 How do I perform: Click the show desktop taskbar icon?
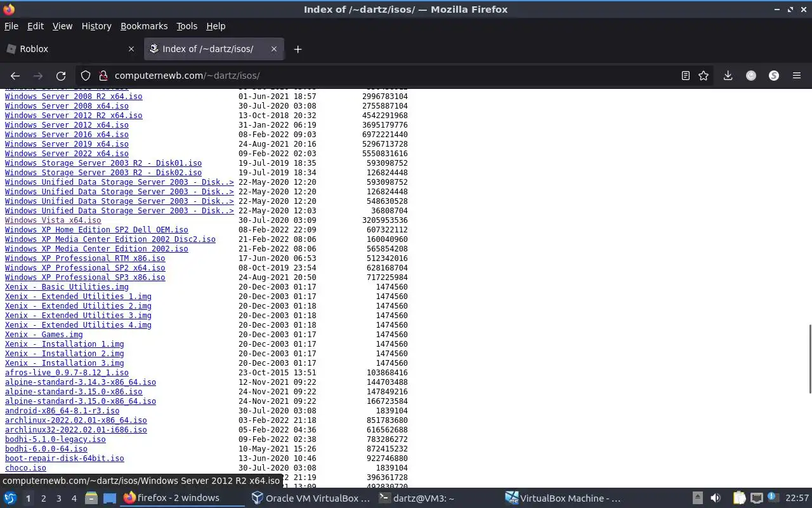tap(110, 498)
